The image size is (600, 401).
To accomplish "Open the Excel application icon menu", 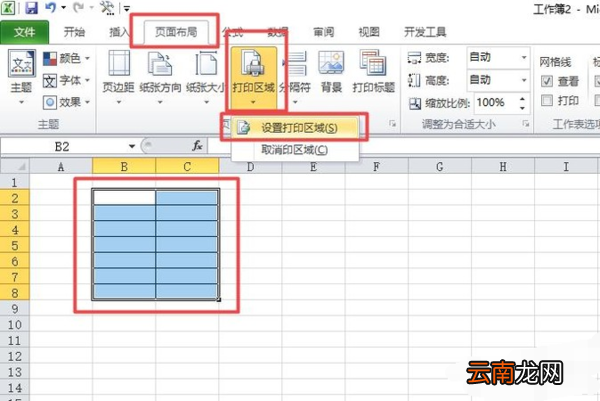I will coord(8,8).
